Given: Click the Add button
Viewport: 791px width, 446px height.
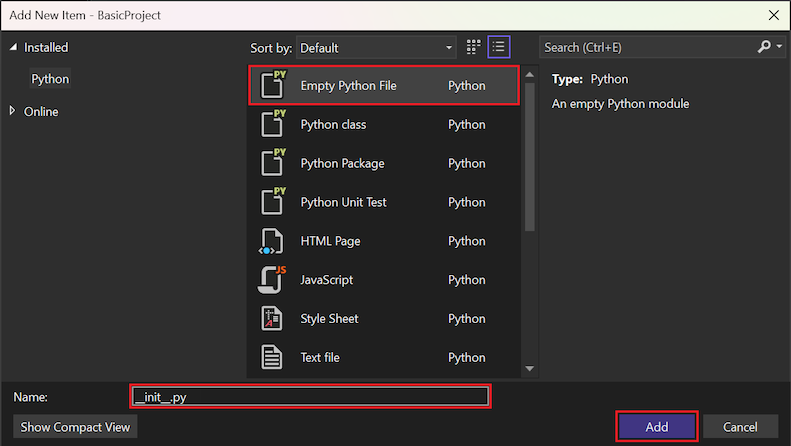Looking at the screenshot, I should click(657, 427).
